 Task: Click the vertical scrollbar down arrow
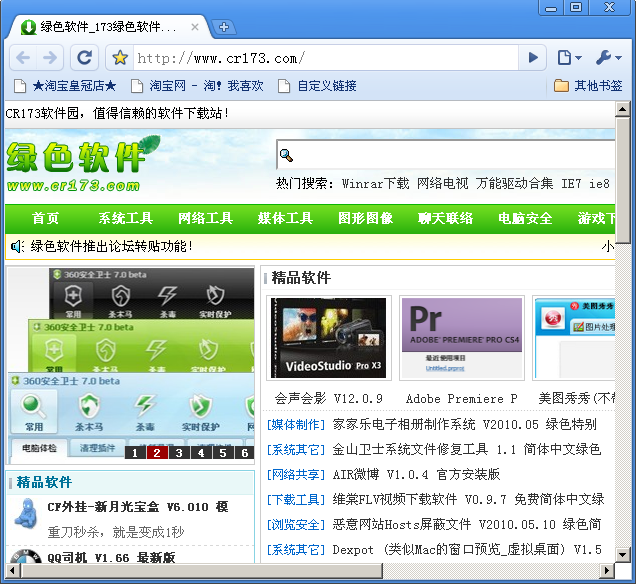[x=622, y=554]
